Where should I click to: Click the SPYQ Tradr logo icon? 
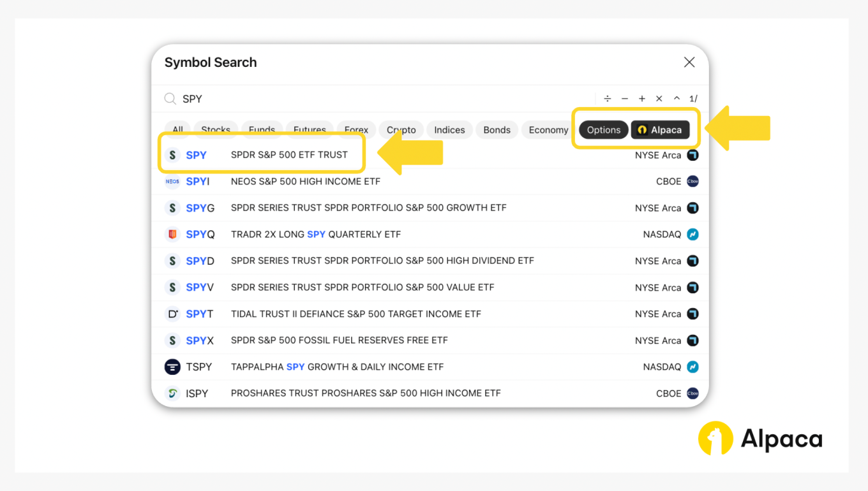[172, 235]
